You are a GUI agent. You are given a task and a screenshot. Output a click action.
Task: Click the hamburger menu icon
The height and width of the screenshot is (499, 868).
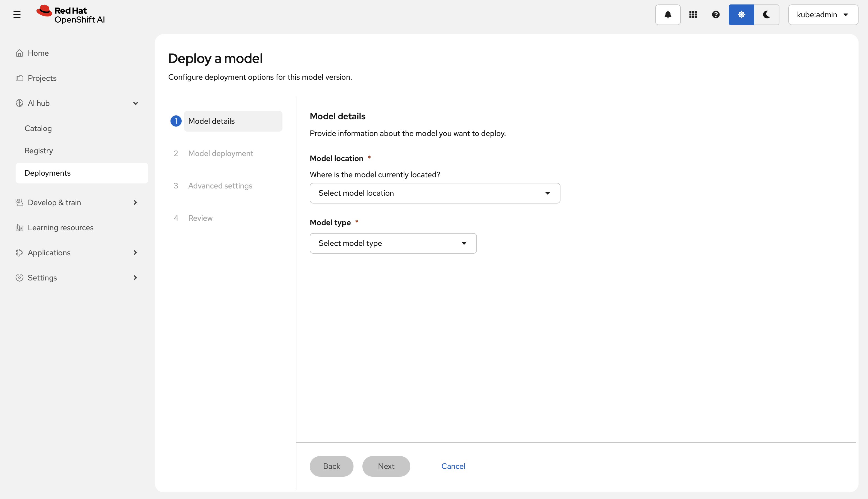point(17,15)
